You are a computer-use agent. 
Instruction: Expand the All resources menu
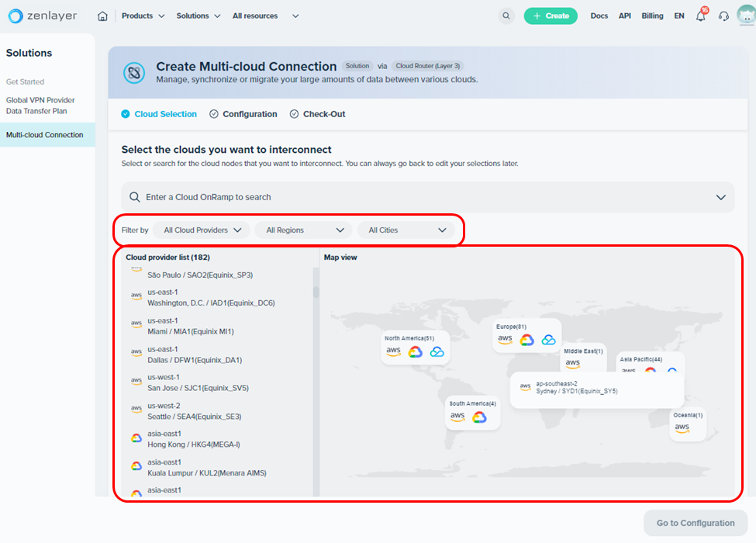click(x=266, y=16)
